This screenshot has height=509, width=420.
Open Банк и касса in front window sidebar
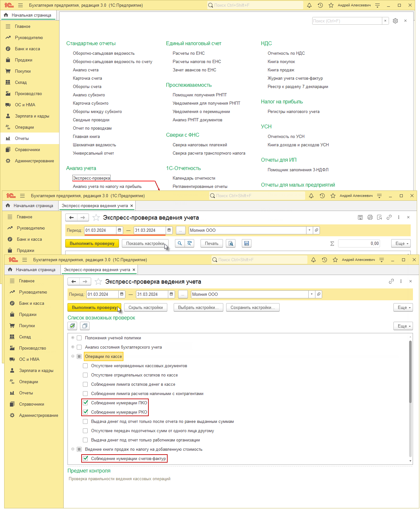32,303
